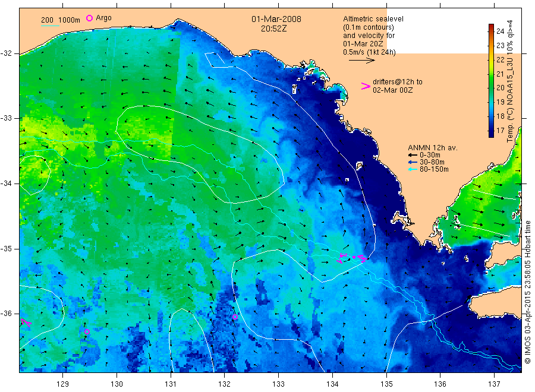The width and height of the screenshot is (535, 392).
Task: Click the "Altimetric sealevel" text
Action: (373, 19)
